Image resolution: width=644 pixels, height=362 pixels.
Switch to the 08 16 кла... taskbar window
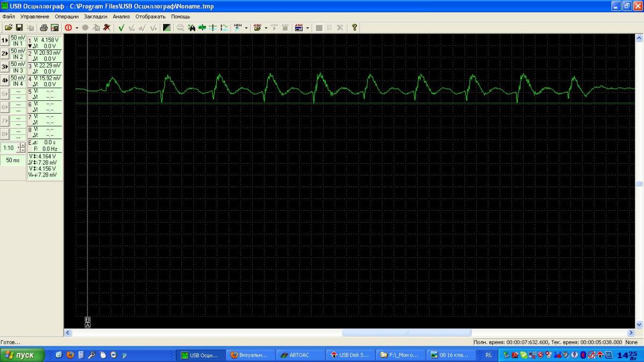451,355
